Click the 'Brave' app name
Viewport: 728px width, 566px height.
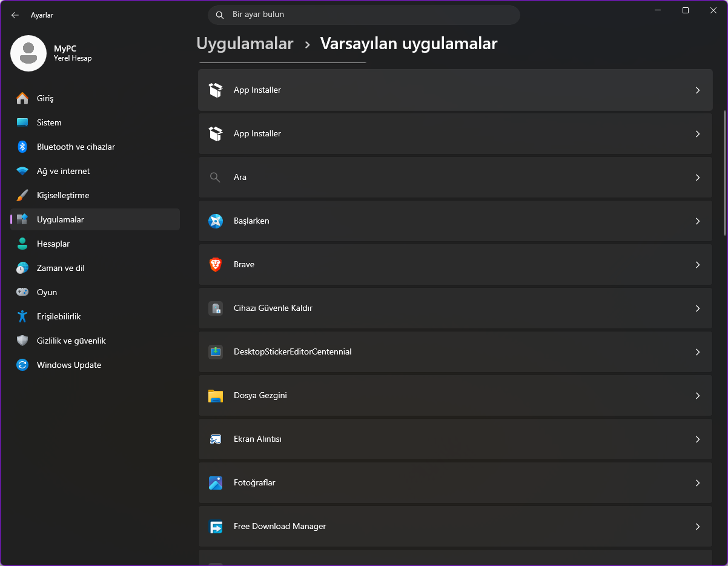tap(244, 264)
